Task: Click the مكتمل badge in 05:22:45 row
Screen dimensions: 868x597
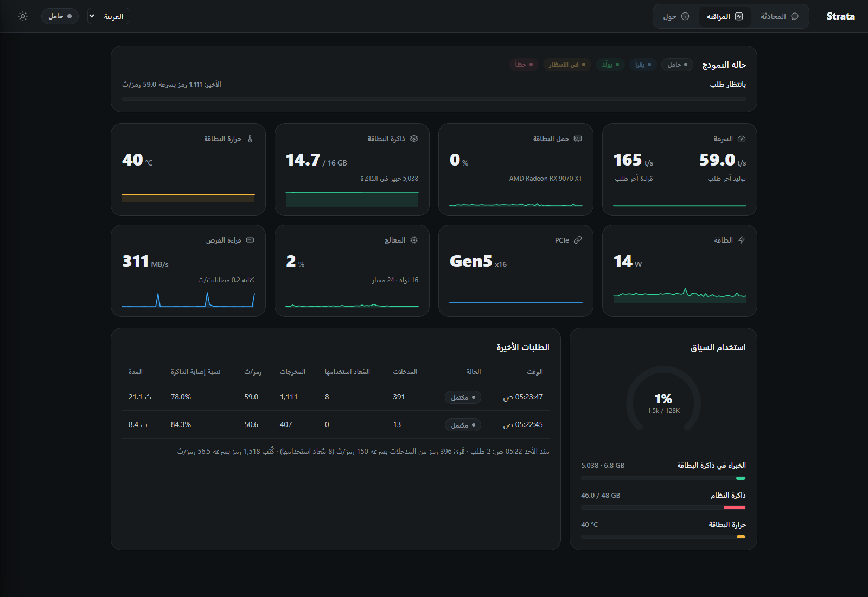Action: [x=463, y=425]
